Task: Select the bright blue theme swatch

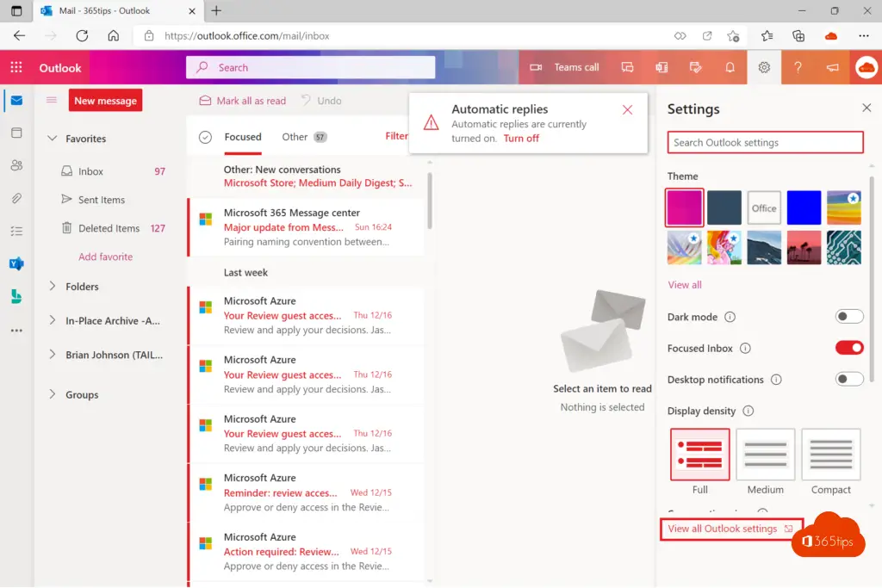Action: [x=804, y=207]
